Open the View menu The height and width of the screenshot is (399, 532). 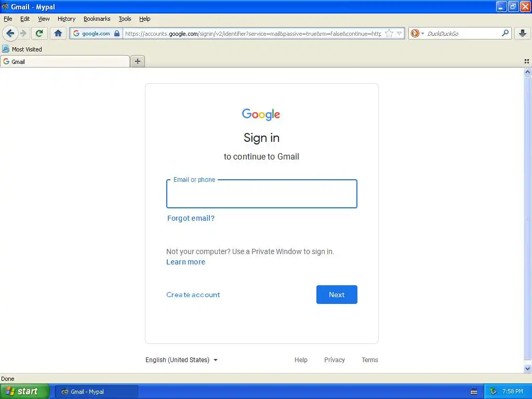(44, 19)
